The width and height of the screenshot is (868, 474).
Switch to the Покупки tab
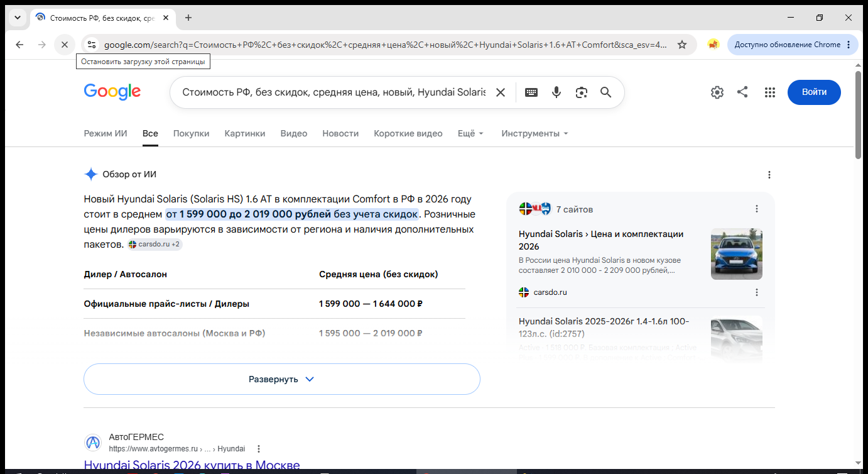191,133
